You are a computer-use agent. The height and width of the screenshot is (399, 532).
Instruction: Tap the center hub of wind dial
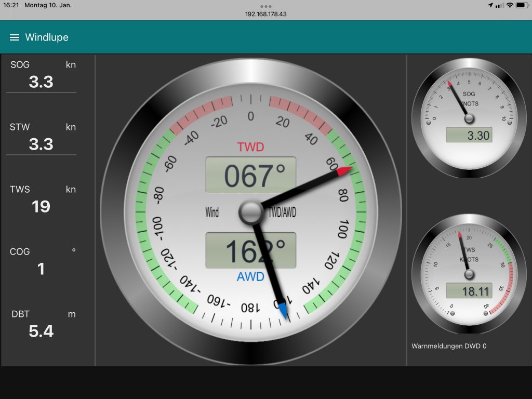(251, 211)
